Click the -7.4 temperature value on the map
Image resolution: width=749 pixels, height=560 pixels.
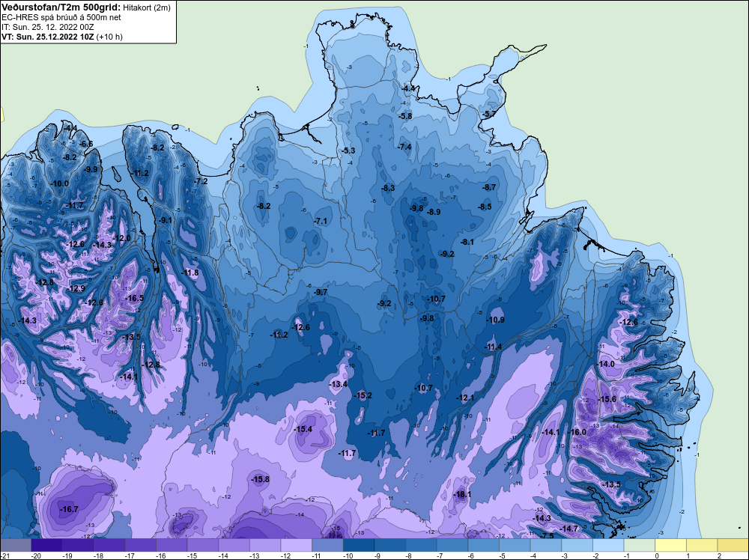(x=404, y=147)
